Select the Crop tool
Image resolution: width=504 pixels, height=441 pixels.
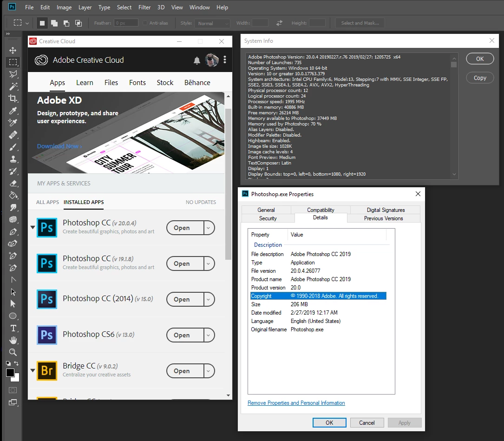[x=13, y=99]
